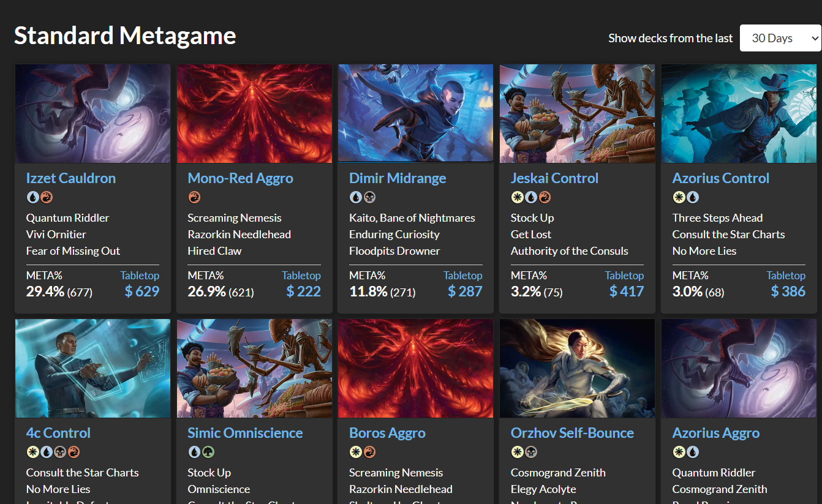The image size is (822, 504).
Task: Click the blue mana icon under Jeskai Control
Action: click(x=531, y=197)
